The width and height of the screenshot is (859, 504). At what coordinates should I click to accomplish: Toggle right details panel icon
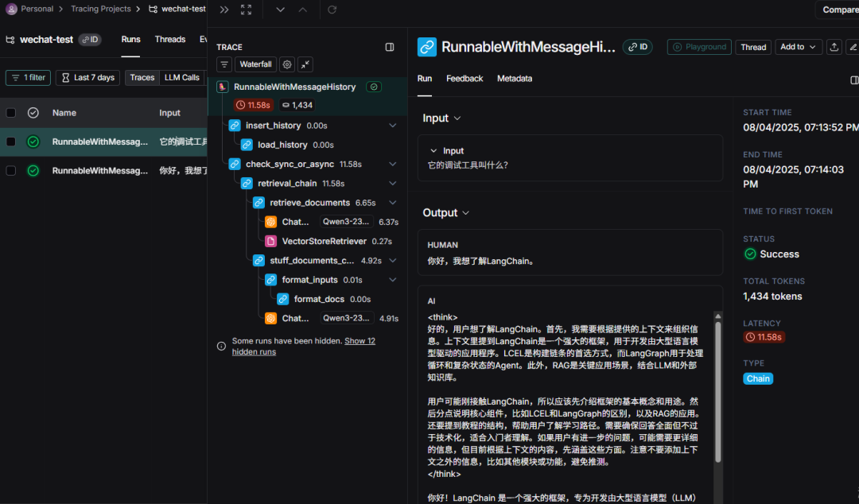(854, 80)
